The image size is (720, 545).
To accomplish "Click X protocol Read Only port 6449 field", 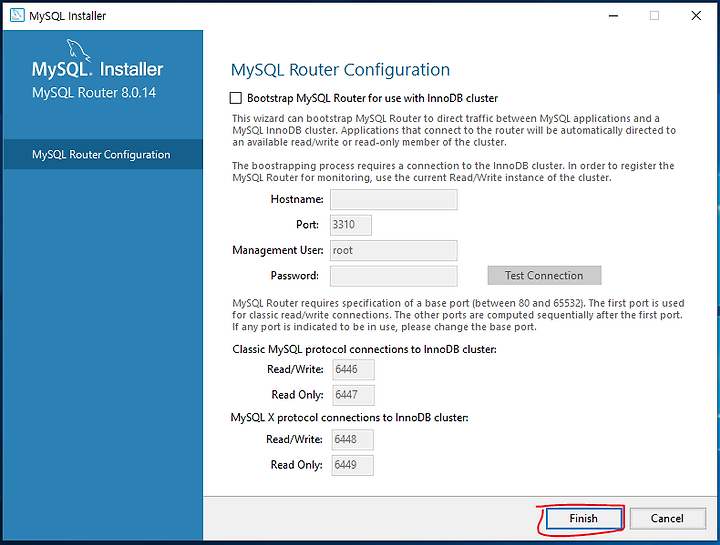I will pyautogui.click(x=353, y=465).
